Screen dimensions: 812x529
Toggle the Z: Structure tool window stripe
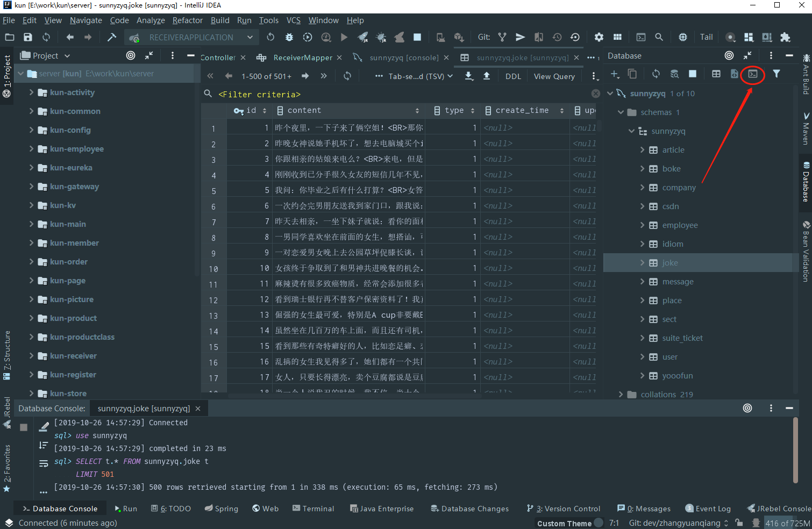[7, 355]
